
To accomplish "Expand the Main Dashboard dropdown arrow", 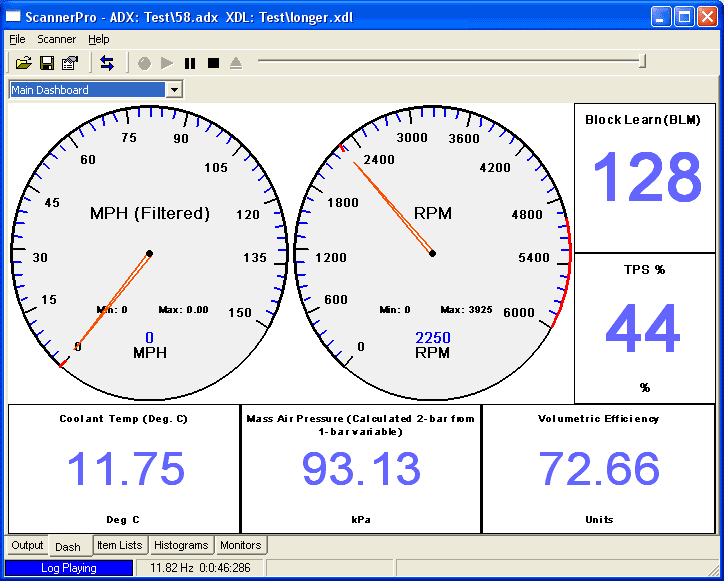I will pyautogui.click(x=175, y=90).
